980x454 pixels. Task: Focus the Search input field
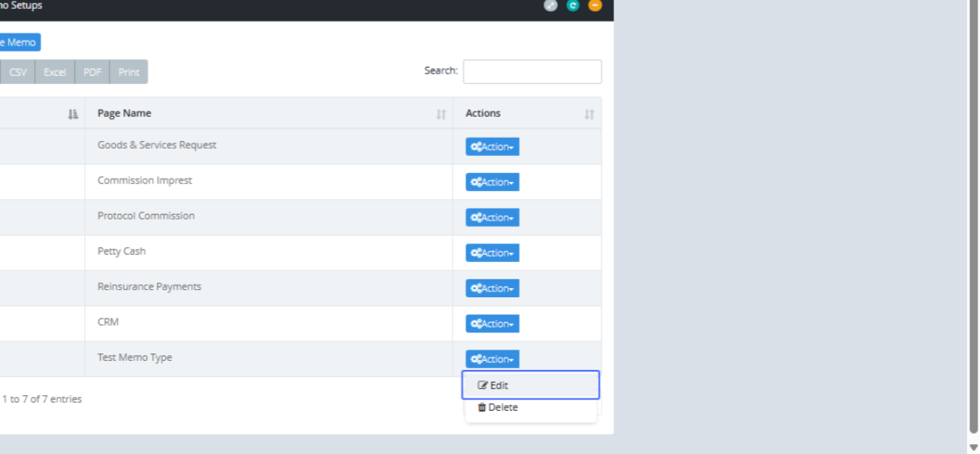pos(532,72)
